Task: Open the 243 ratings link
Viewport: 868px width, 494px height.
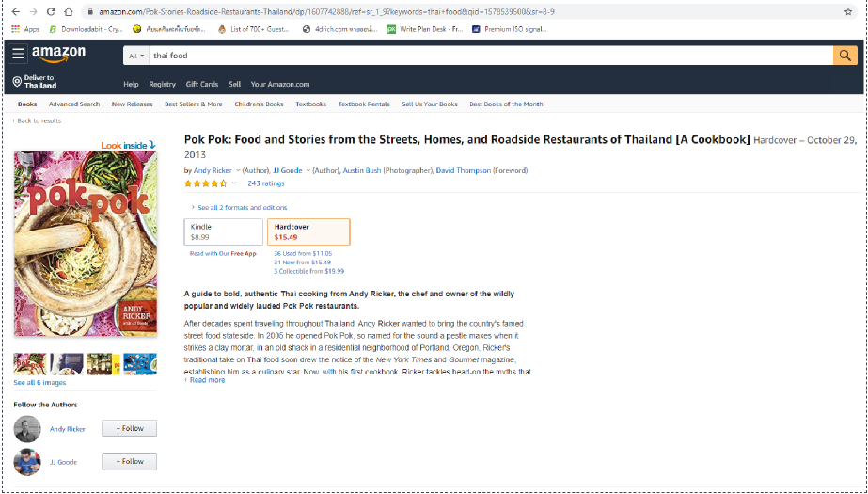Action: click(266, 183)
